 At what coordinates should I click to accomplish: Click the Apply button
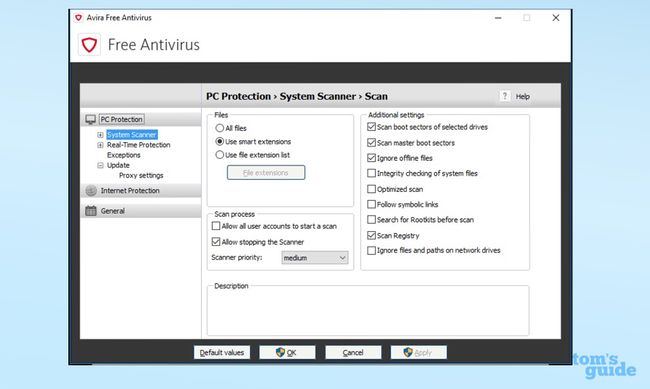(x=419, y=353)
